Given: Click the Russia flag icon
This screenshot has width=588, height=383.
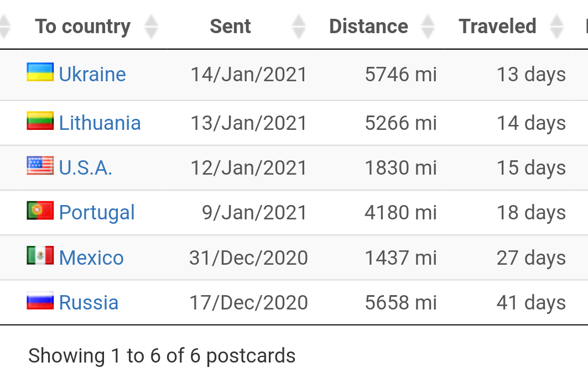Looking at the screenshot, I should [40, 300].
